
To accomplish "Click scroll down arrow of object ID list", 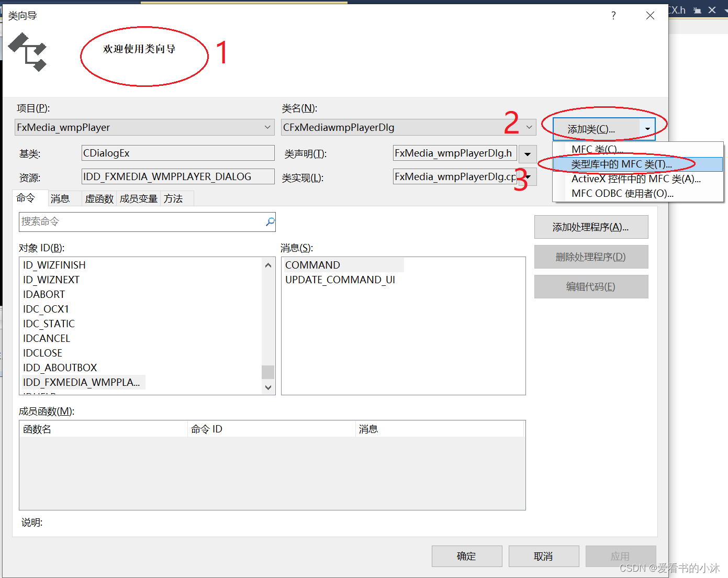I will tap(268, 387).
